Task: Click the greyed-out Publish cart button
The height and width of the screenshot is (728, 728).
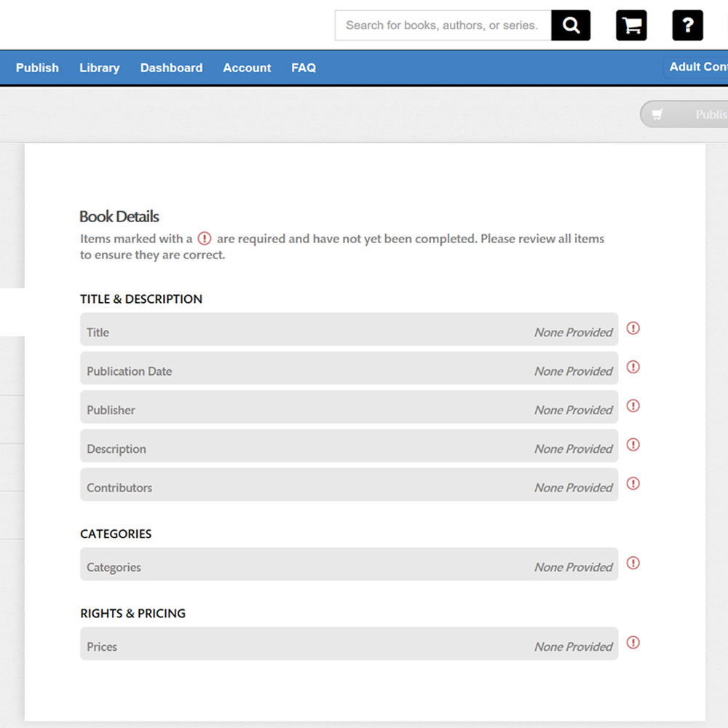Action: 686,114
